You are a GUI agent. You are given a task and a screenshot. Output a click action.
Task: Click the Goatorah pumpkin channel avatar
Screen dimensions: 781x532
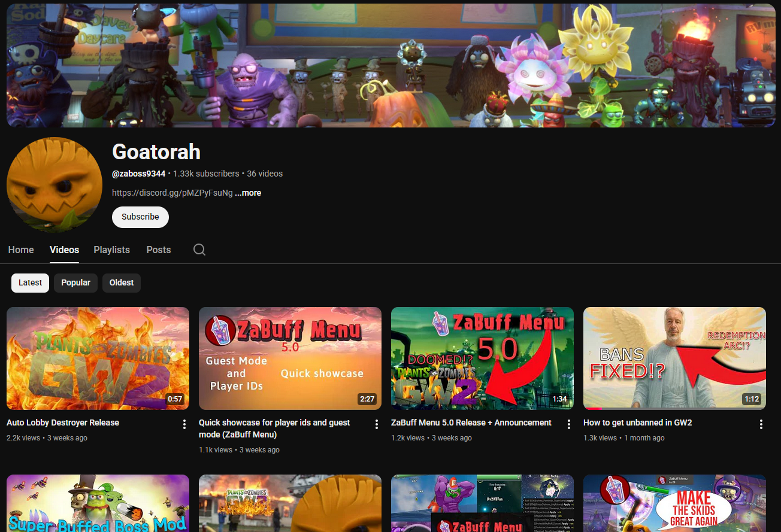(x=54, y=184)
